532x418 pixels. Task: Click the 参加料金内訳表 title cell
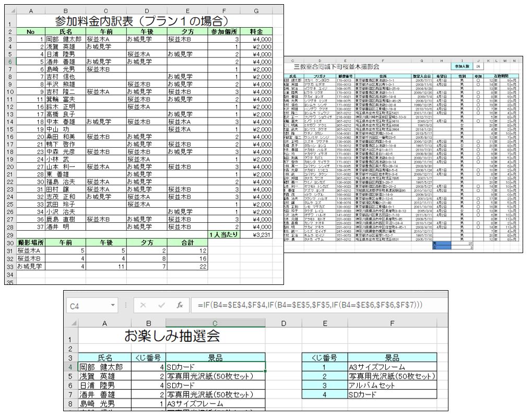pos(142,21)
